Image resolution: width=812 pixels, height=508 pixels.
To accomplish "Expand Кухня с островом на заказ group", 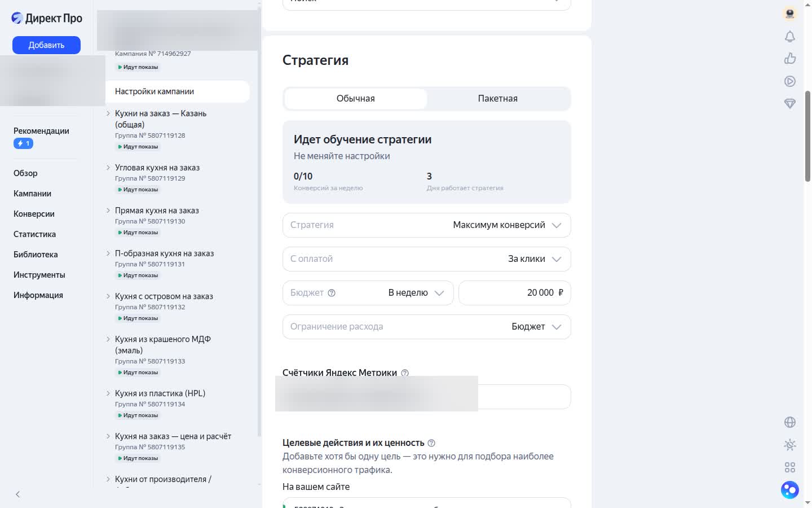I will pos(108,296).
